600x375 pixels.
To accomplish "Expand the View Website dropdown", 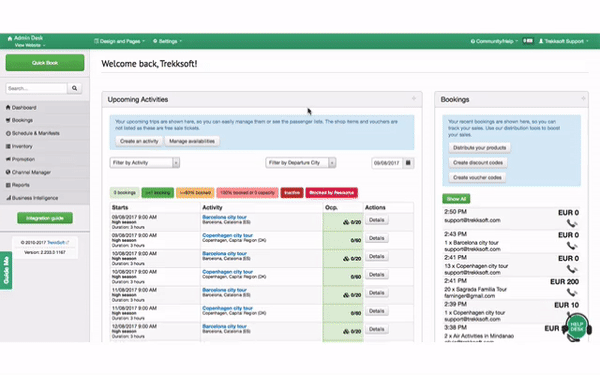I will click(x=30, y=45).
